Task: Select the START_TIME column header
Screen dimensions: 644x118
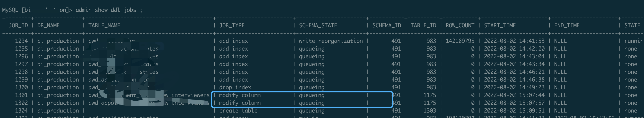Action: click(500, 26)
